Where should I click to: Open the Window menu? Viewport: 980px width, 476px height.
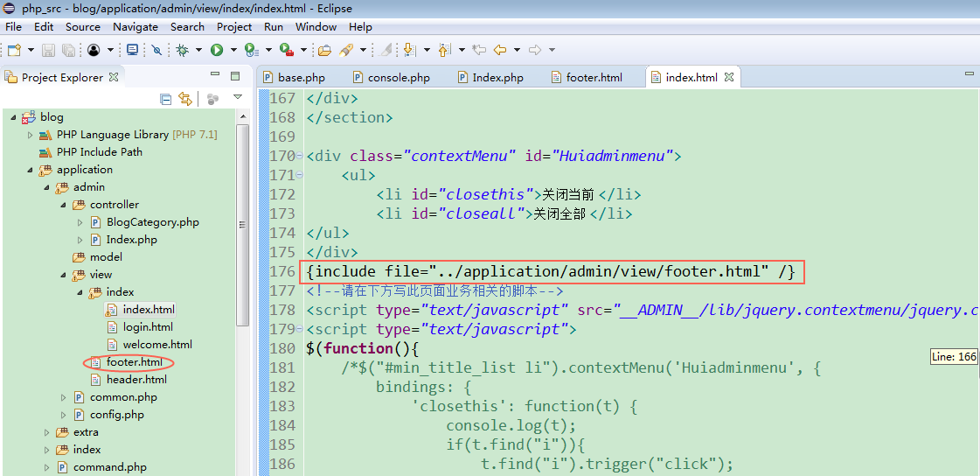(316, 27)
